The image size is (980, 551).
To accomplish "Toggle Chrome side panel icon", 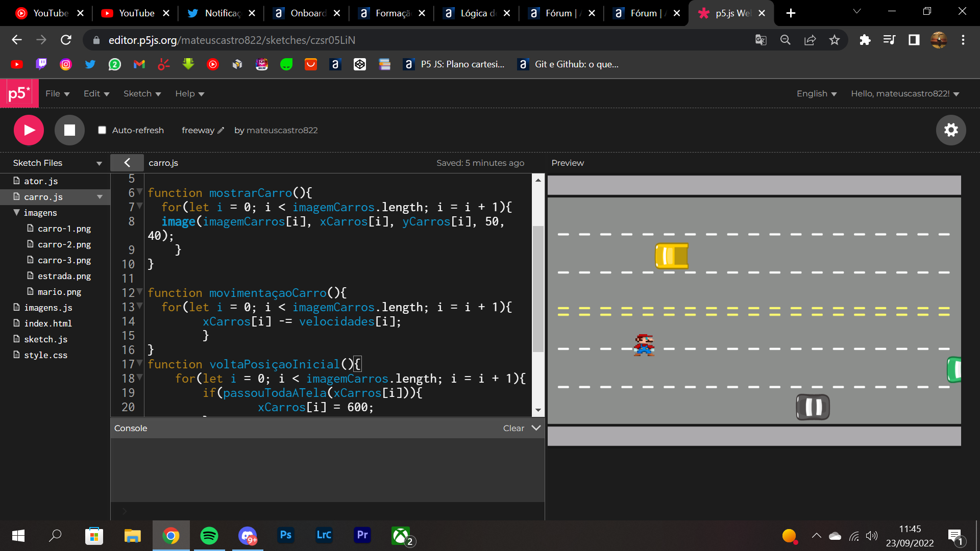I will (914, 40).
